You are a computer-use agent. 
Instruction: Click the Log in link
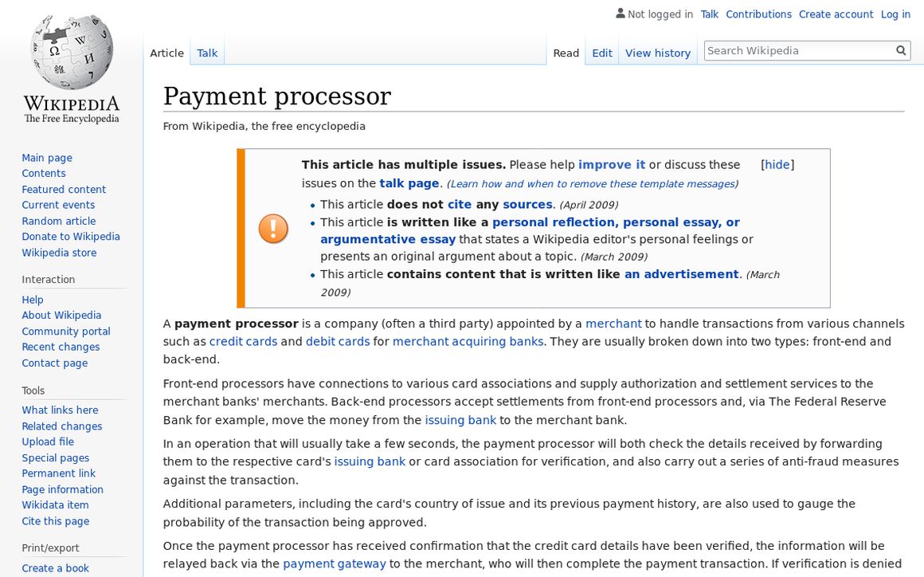(895, 14)
